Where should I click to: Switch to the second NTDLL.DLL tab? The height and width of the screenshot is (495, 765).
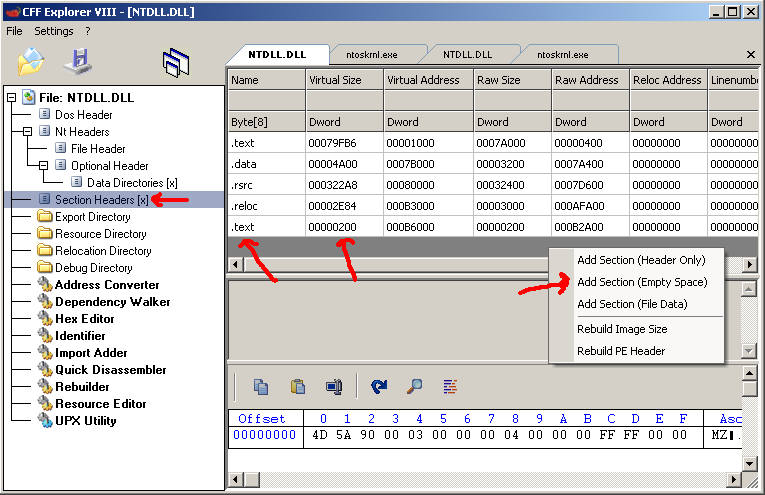[467, 55]
